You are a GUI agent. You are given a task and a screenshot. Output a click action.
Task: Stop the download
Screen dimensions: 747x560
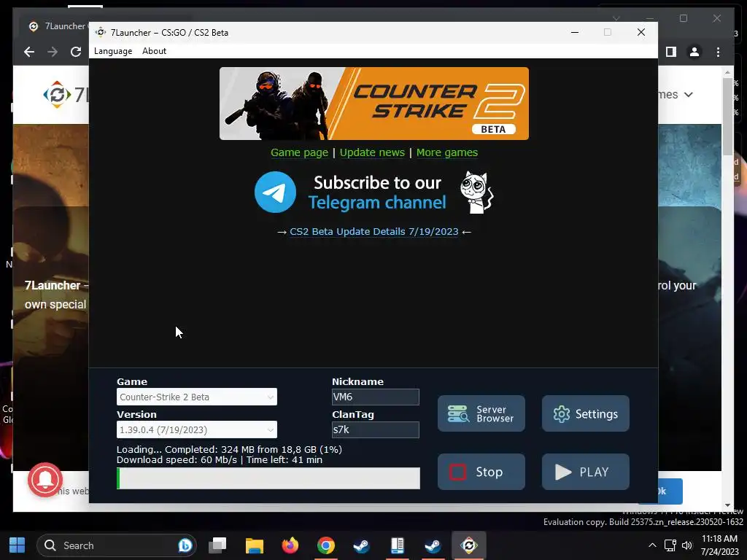(481, 472)
